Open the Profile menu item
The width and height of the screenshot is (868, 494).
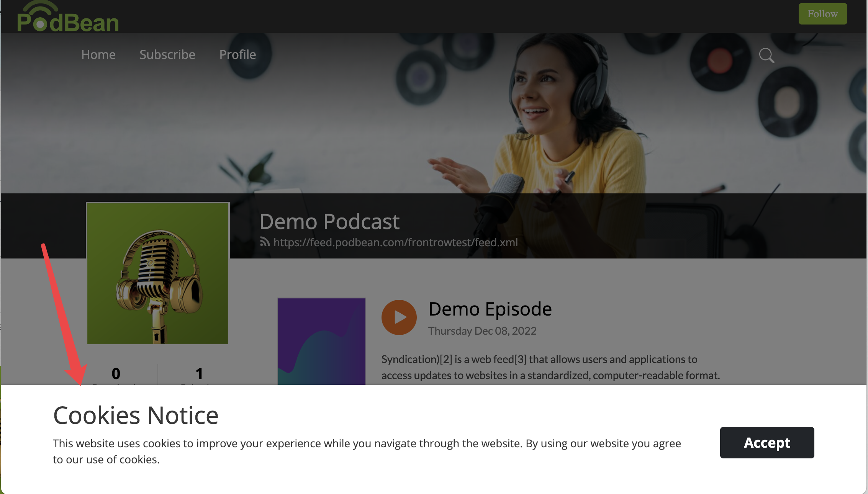tap(237, 54)
